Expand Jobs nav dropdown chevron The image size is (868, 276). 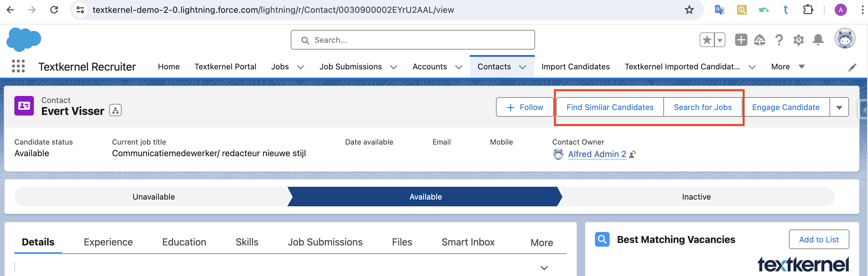(x=301, y=67)
